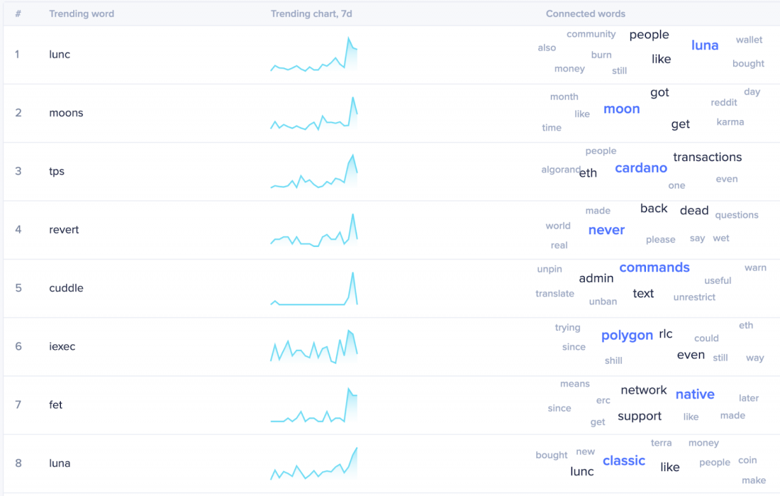Select the connected word "commands"
Viewport: 780px width, 496px height.
tap(654, 268)
